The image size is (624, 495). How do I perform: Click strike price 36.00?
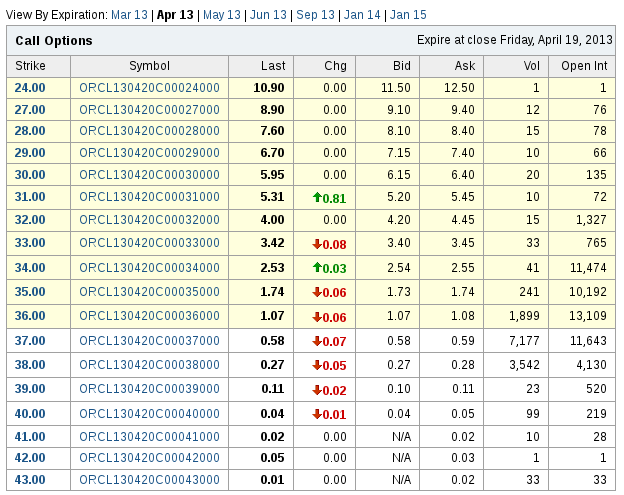tap(30, 316)
